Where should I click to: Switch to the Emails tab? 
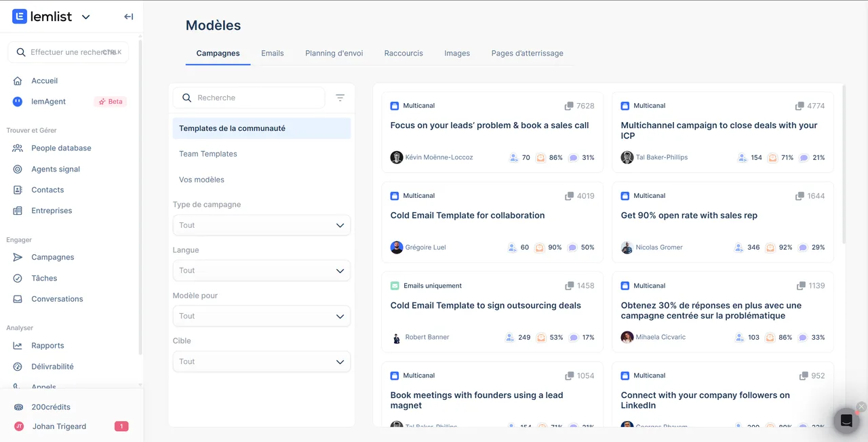273,54
